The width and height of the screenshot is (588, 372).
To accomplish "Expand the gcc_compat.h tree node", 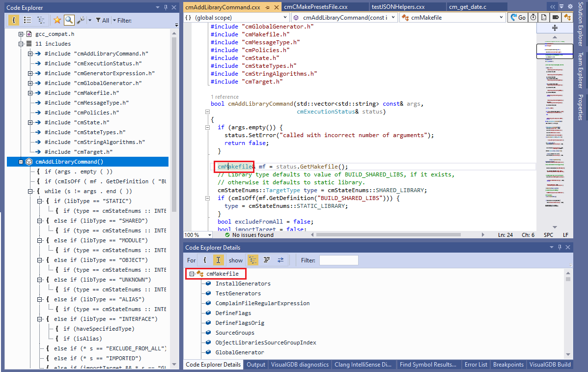I will point(21,34).
